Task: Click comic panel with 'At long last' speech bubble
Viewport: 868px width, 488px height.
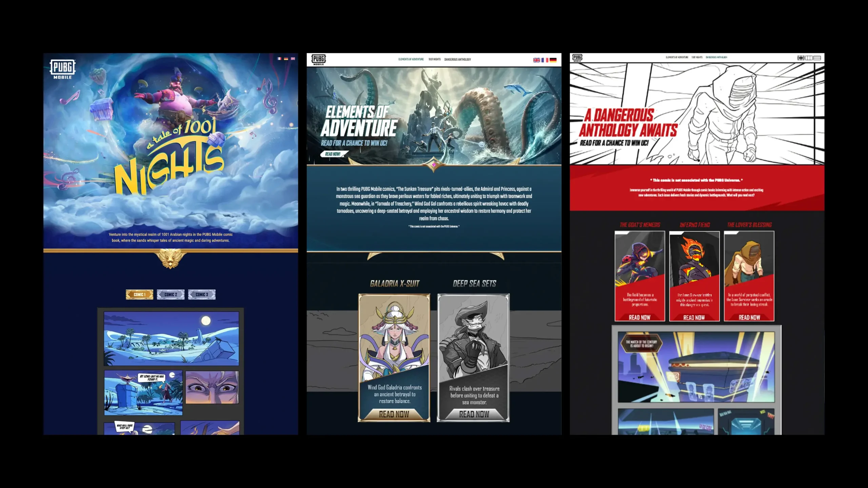Action: (143, 393)
